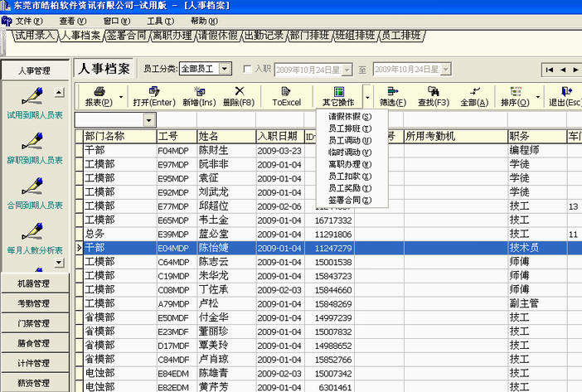Screen dimensions: 582x392
Task: Go to previous record arrow
Action: click(x=563, y=70)
